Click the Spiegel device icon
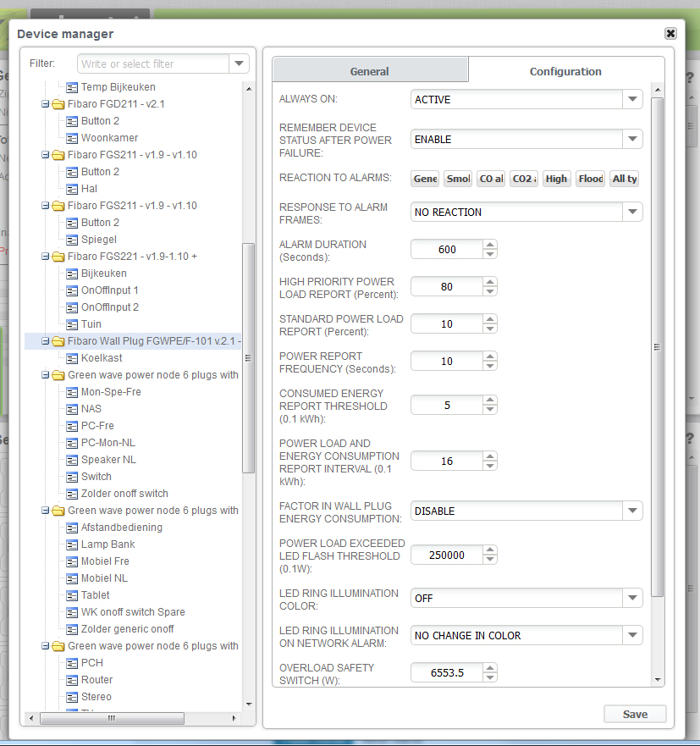700x746 pixels. click(72, 240)
